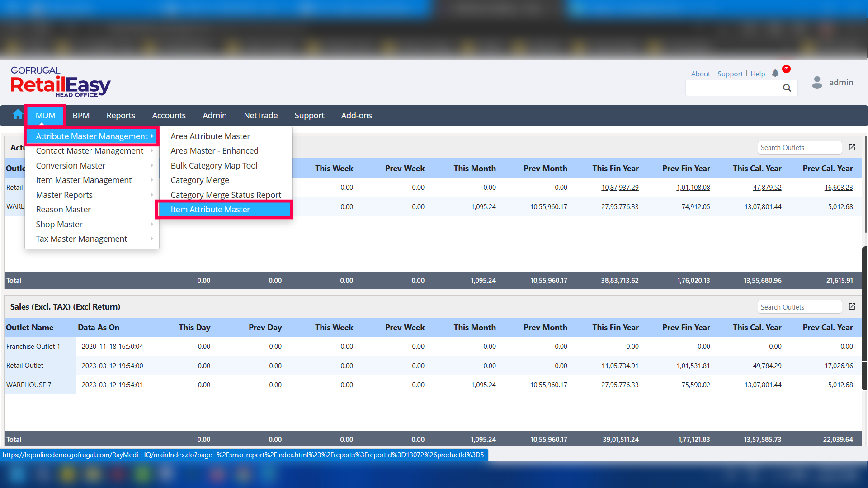Open top outlets panel in new window
Screen dimensions: 868x488
(852, 147)
